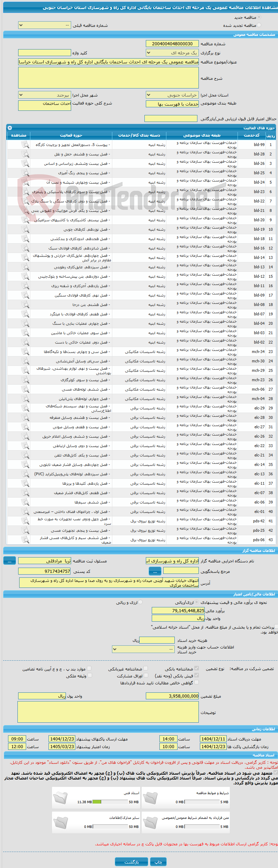Sort by کدحدت column header
The image size is (278, 868).
pos(251,135)
